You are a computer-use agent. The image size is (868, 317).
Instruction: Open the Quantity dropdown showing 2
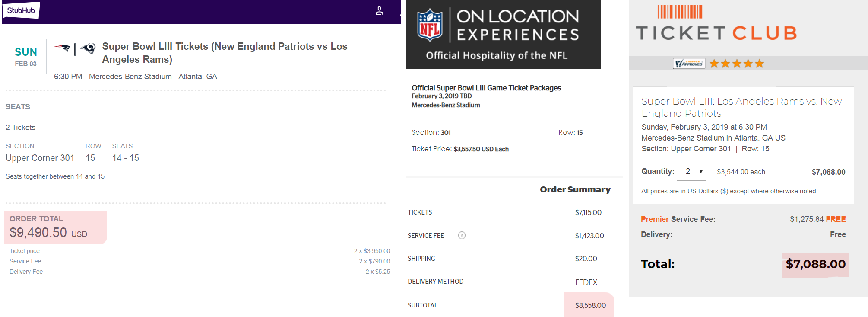pos(691,172)
